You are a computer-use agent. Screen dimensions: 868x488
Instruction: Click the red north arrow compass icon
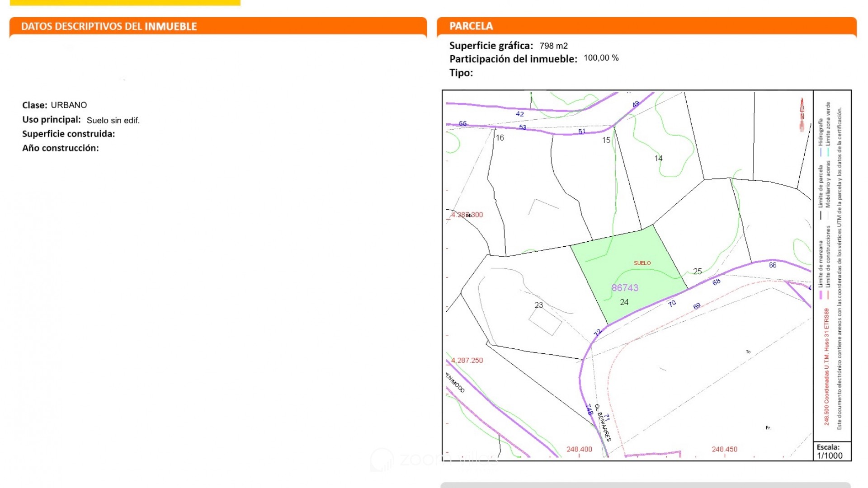click(x=802, y=115)
